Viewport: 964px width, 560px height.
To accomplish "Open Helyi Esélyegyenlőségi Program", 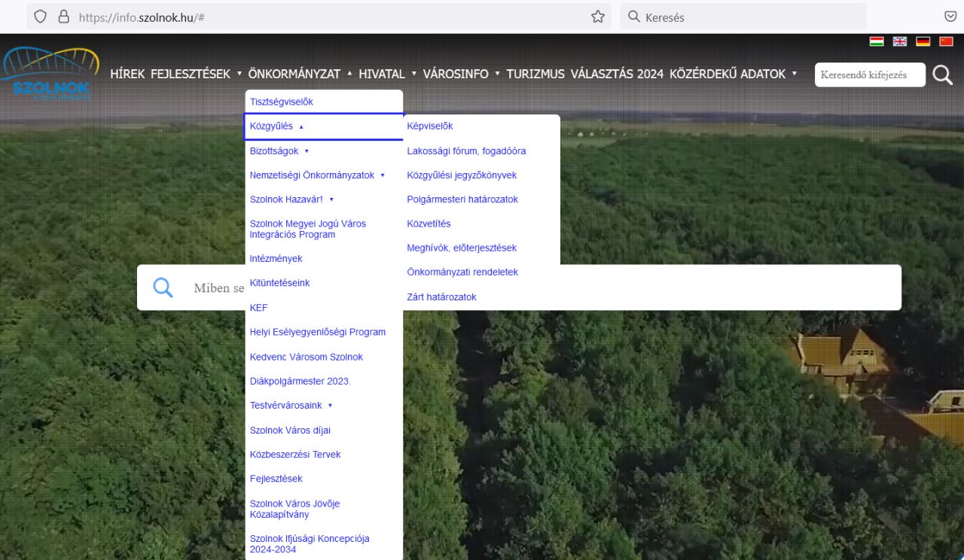I will pos(317,332).
